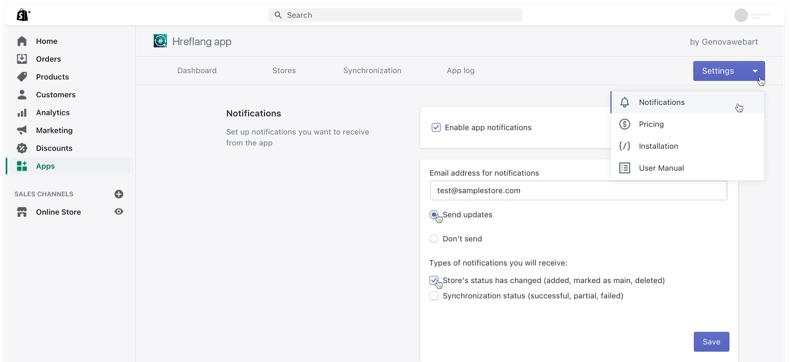Click the Installation code braces icon
Screen dimensions: 790x362
pos(625,146)
